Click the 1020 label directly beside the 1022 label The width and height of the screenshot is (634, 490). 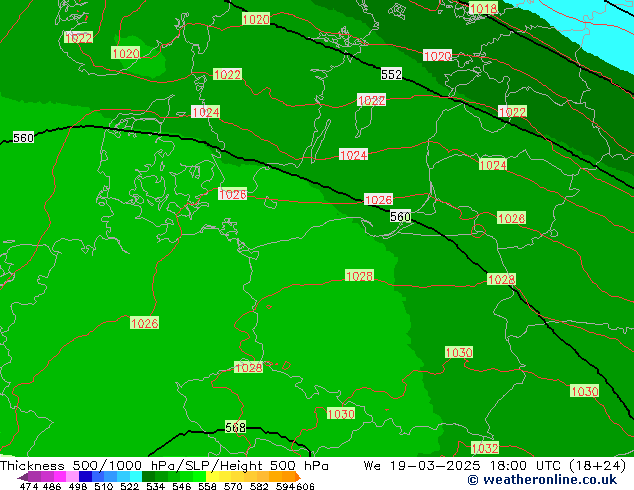tap(126, 53)
